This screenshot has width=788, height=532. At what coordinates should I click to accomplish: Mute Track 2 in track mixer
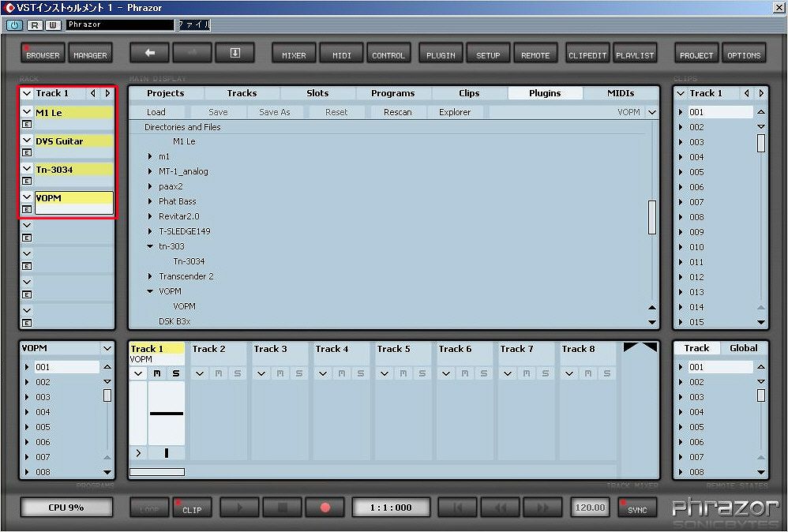pyautogui.click(x=219, y=374)
